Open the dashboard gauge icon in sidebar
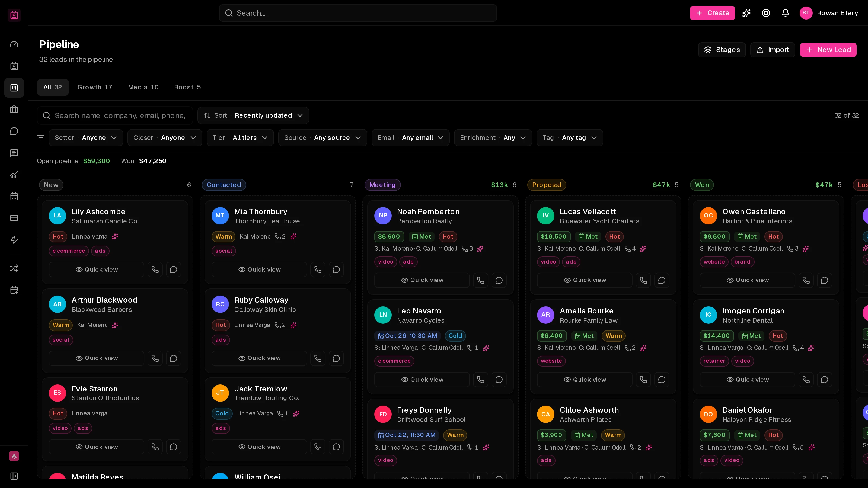868x488 pixels. (x=14, y=44)
